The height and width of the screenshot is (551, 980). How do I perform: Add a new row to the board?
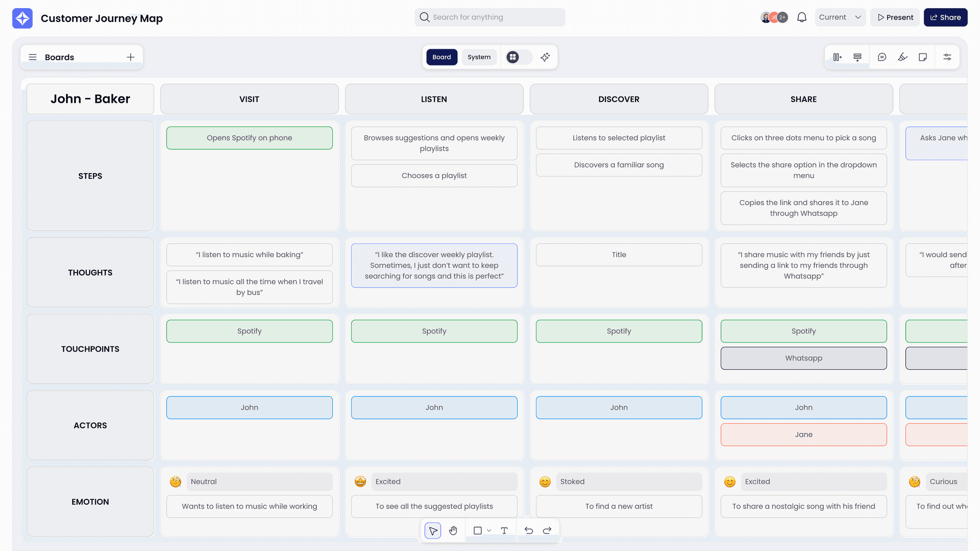point(857,57)
